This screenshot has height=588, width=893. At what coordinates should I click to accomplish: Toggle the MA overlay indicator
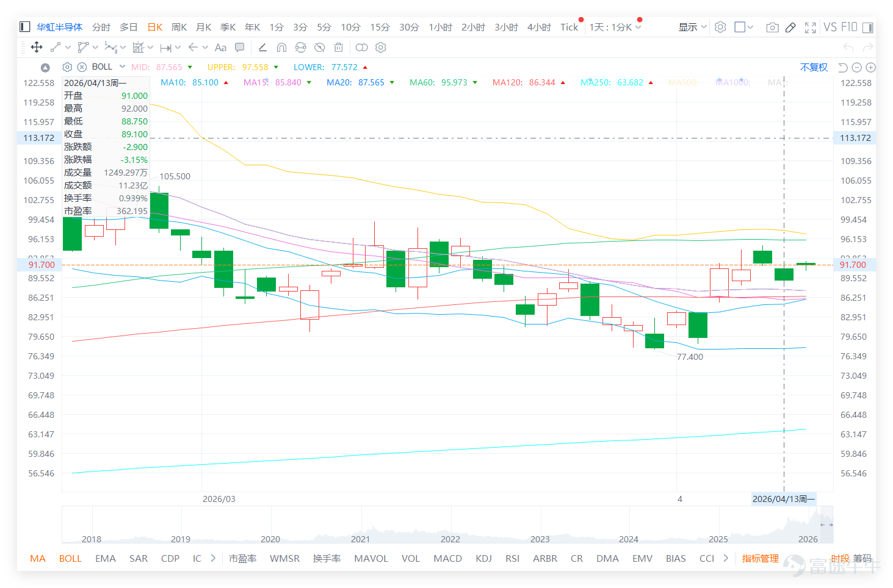pyautogui.click(x=38, y=558)
